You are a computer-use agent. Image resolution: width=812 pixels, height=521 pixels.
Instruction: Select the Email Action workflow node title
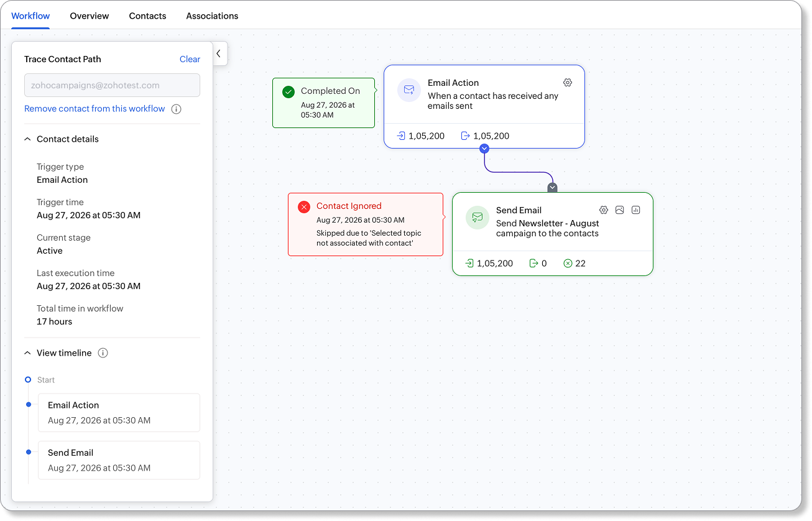[x=453, y=83]
